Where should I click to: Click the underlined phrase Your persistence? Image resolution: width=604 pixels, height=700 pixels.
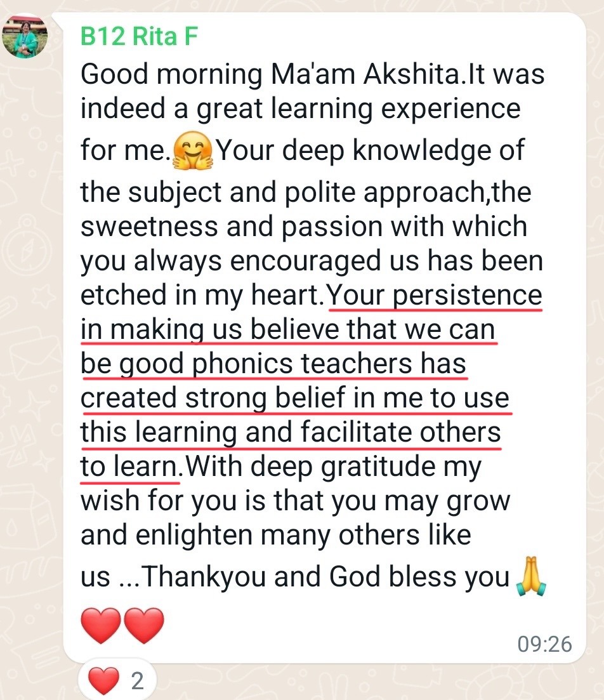point(435,295)
